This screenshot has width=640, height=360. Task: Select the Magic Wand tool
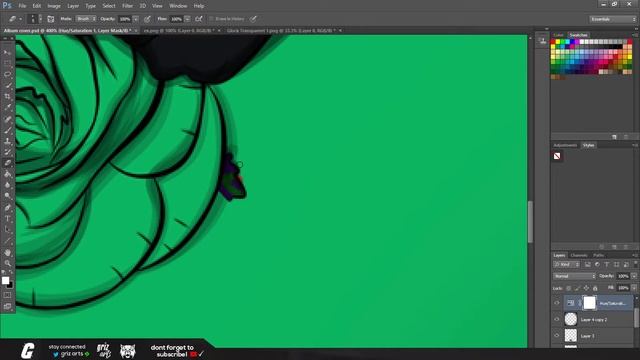pyautogui.click(x=7, y=86)
